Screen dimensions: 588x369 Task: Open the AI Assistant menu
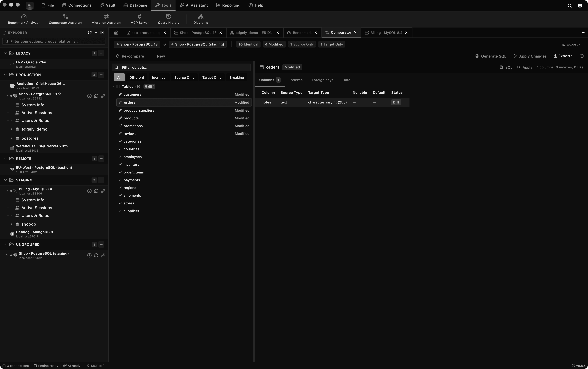tap(194, 5)
